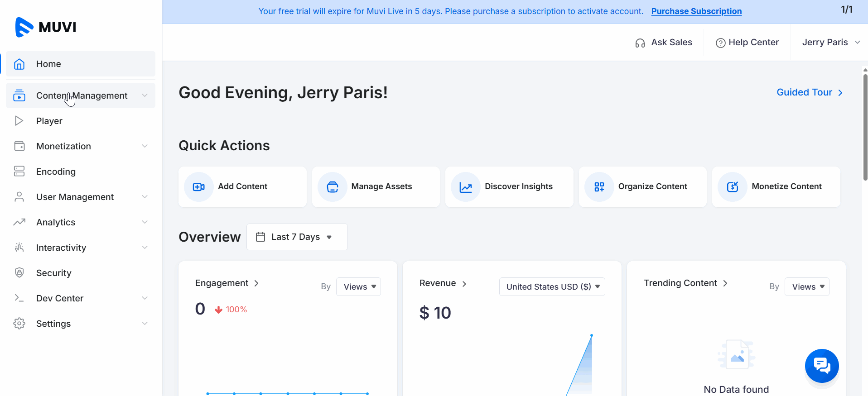
Task: Click the Muvi logo icon
Action: 24,27
